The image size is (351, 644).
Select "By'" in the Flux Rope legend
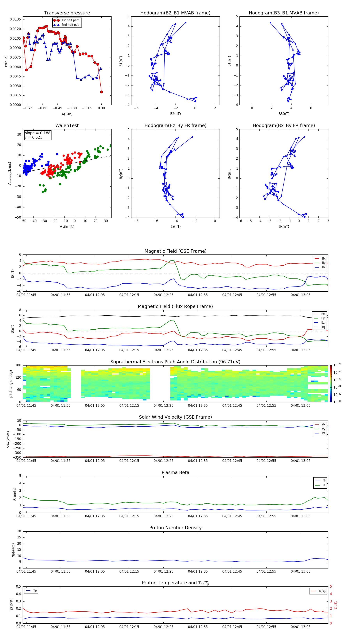coord(320,318)
